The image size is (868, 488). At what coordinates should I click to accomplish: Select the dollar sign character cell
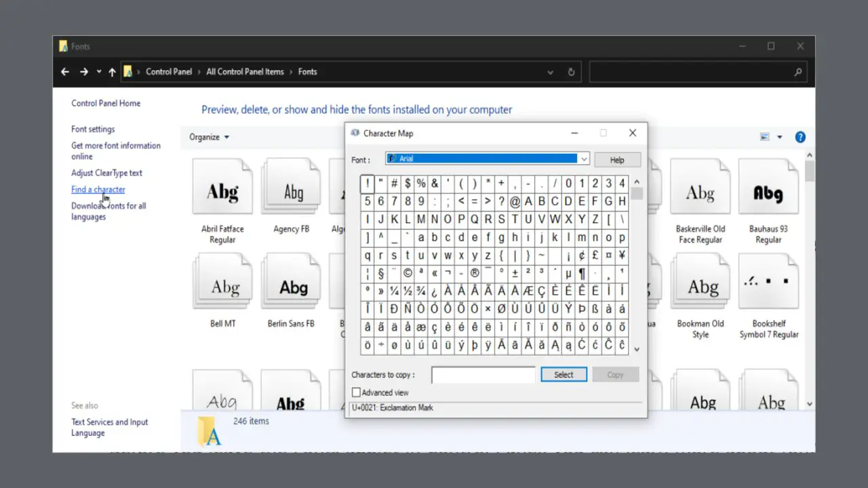pos(408,184)
